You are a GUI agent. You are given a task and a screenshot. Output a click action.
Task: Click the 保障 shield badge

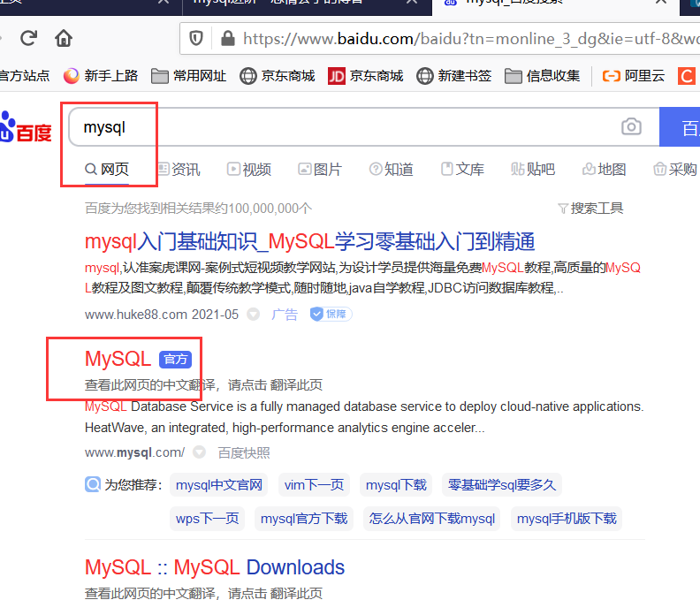coord(331,315)
